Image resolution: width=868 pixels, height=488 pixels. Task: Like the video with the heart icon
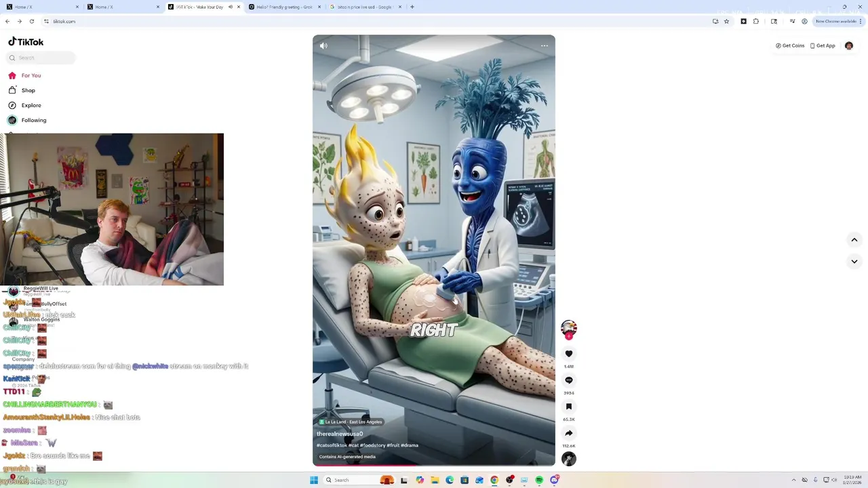(569, 354)
